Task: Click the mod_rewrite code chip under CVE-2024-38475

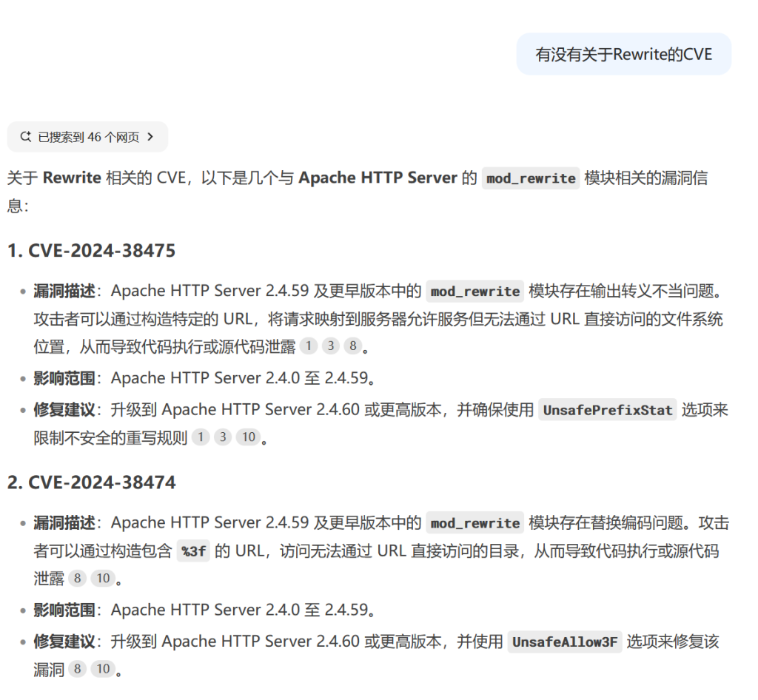Action: 474,292
